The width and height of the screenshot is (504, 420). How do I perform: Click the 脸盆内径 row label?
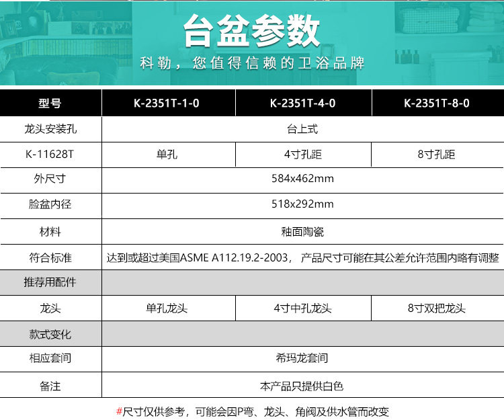point(50,204)
